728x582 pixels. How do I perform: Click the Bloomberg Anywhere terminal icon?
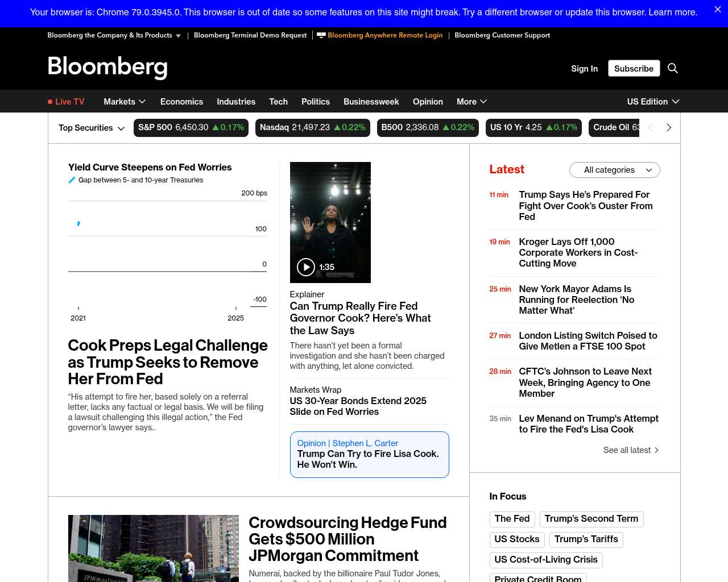click(321, 35)
